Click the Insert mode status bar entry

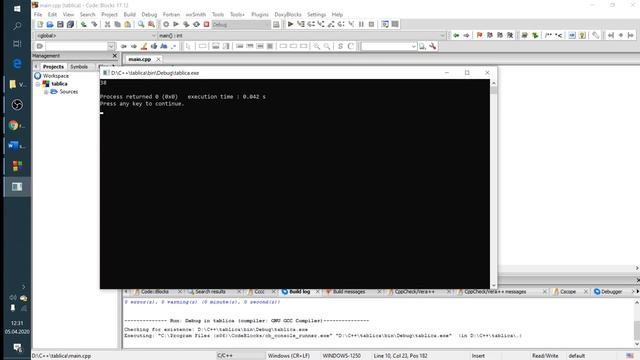[x=478, y=356]
